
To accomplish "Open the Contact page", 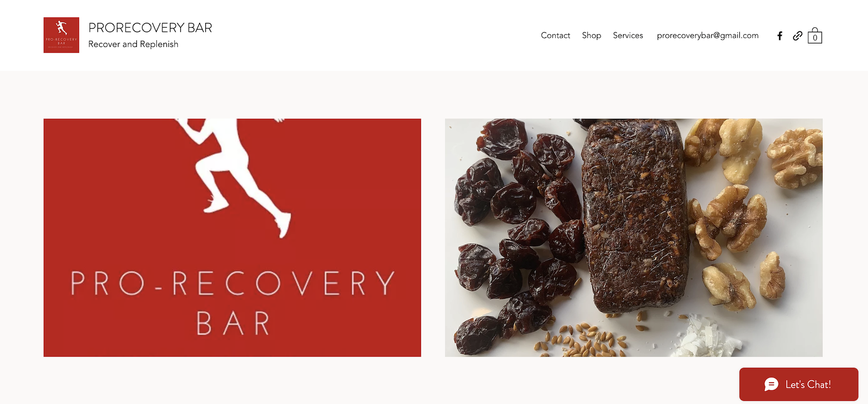I will 556,35.
